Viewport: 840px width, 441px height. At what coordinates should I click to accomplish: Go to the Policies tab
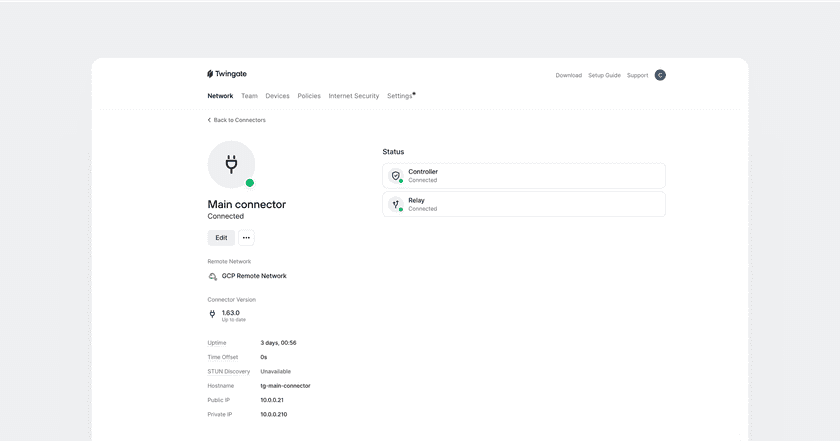click(x=309, y=96)
